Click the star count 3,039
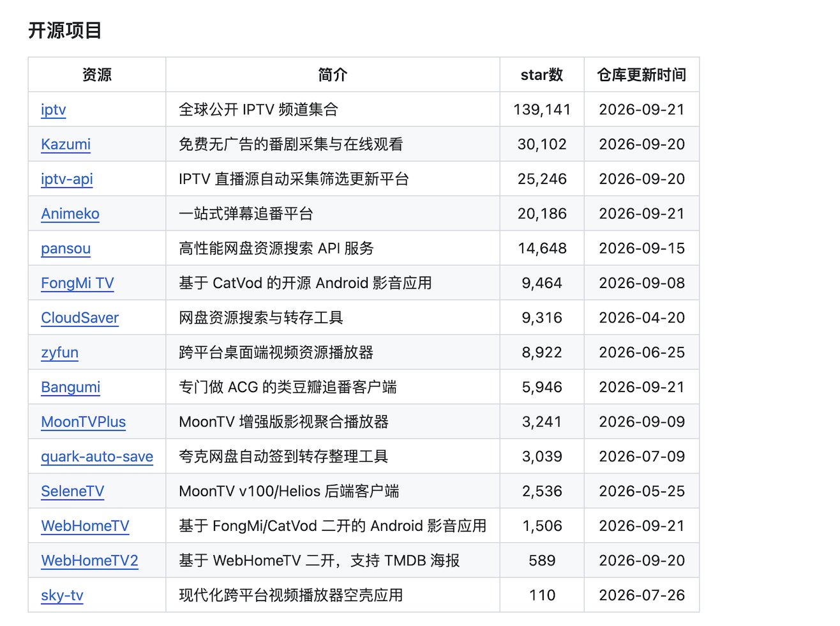Image resolution: width=840 pixels, height=626 pixels. click(x=542, y=457)
